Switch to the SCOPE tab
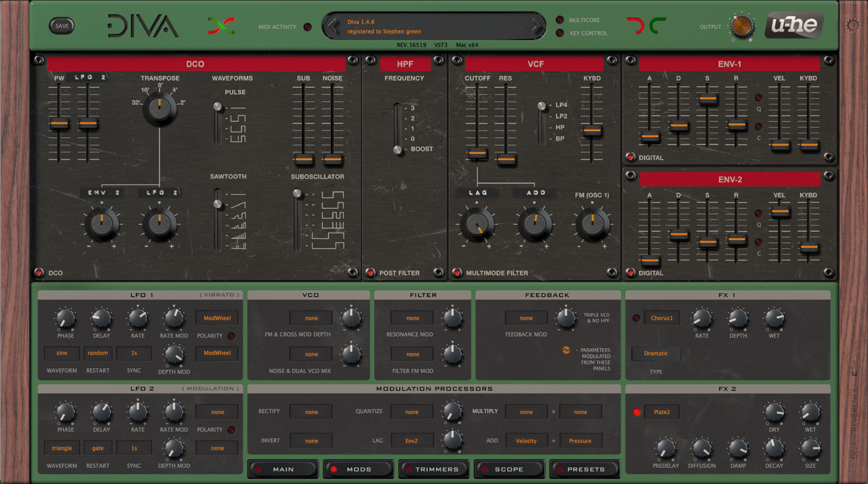Viewport: 868px width, 484px height. [x=509, y=469]
